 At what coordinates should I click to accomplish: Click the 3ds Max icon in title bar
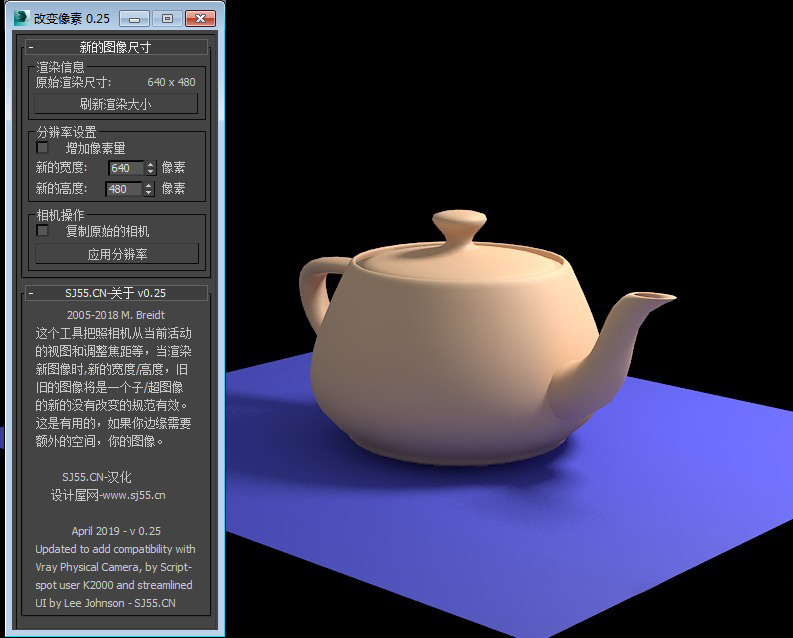click(x=21, y=18)
